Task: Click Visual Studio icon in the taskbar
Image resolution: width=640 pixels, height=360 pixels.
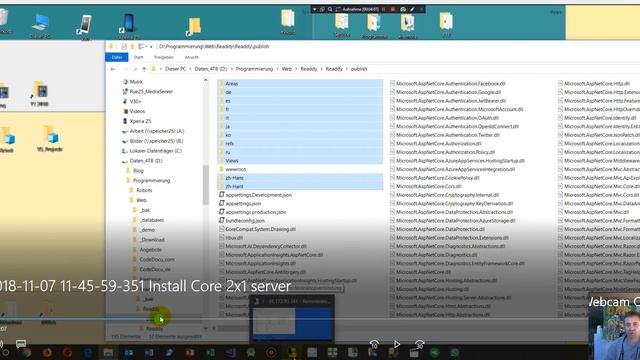Action: tap(231, 352)
